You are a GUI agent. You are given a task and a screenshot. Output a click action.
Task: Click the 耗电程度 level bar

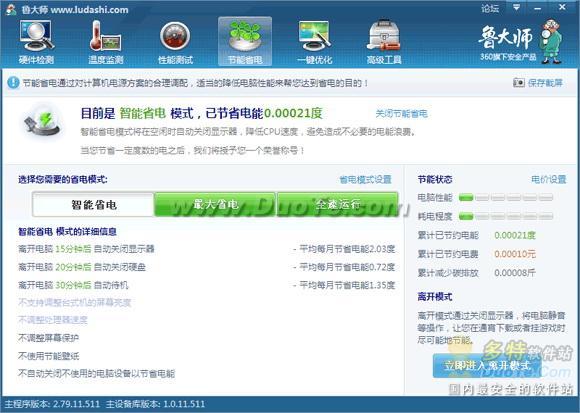[x=506, y=216]
